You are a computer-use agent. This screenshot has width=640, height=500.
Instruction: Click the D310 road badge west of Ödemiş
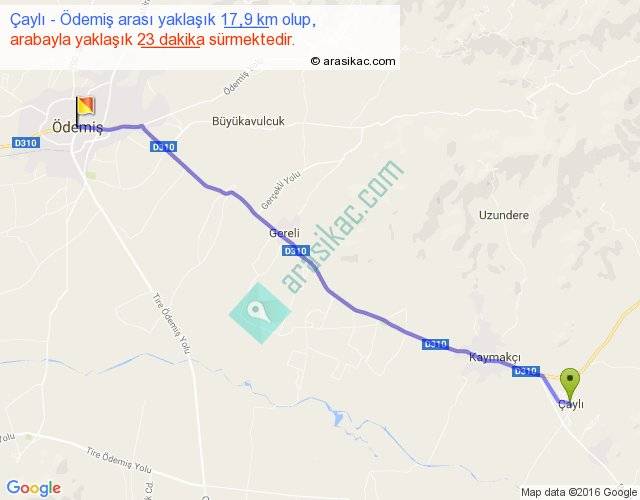[x=25, y=143]
